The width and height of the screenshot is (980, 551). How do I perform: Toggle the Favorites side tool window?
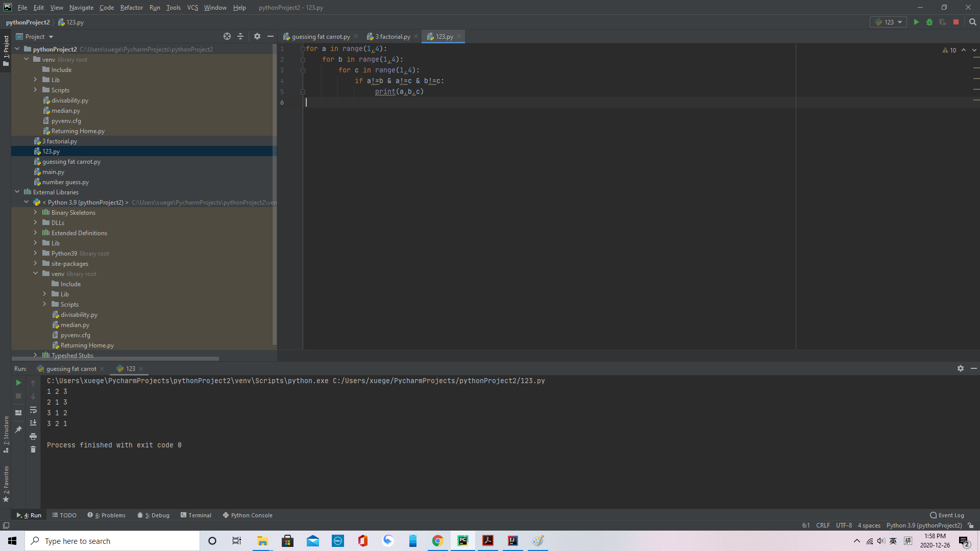coord(6,484)
